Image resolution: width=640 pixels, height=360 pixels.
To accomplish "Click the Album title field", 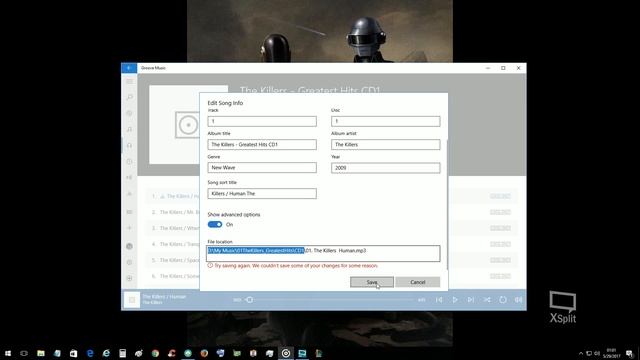I will (x=262, y=144).
